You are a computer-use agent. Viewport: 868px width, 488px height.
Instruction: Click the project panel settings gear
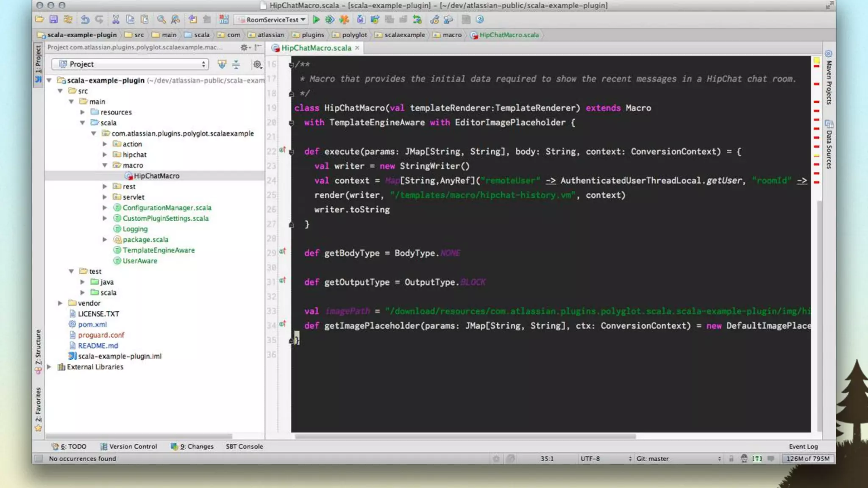pyautogui.click(x=257, y=64)
